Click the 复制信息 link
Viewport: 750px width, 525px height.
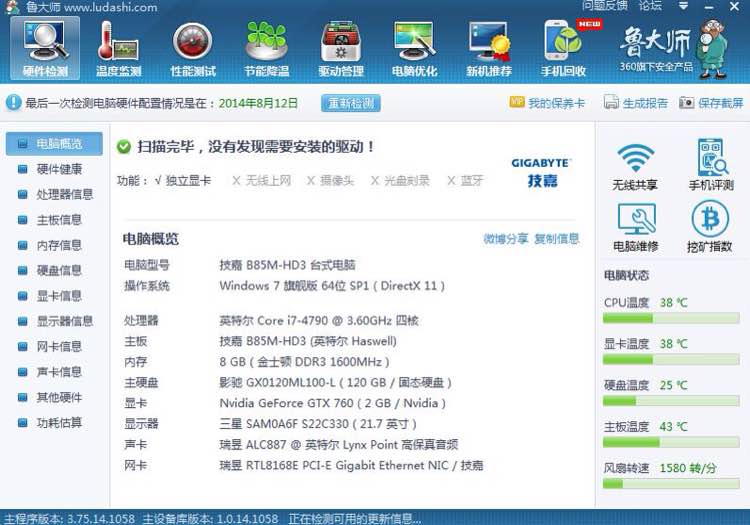(557, 238)
